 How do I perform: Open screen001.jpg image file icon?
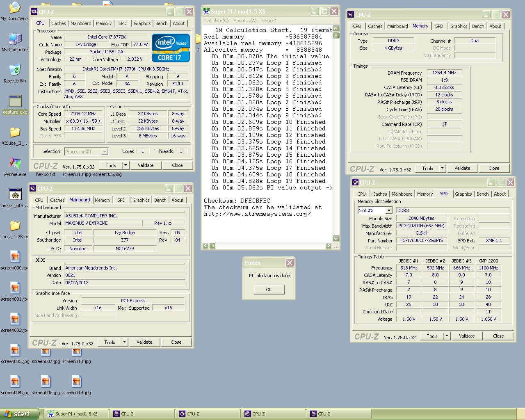pos(15,292)
